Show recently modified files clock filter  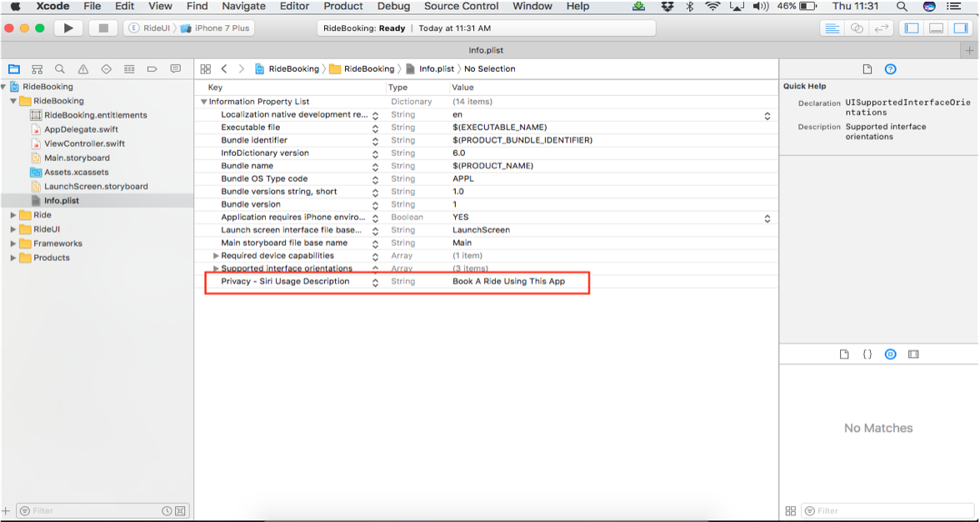coord(167,511)
